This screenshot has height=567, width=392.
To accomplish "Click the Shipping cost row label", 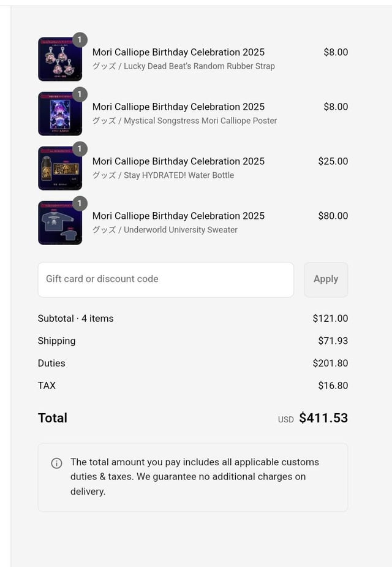I will pyautogui.click(x=56, y=341).
